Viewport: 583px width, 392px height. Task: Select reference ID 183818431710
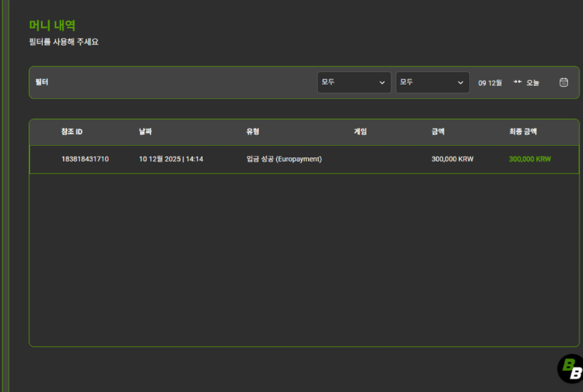click(85, 159)
